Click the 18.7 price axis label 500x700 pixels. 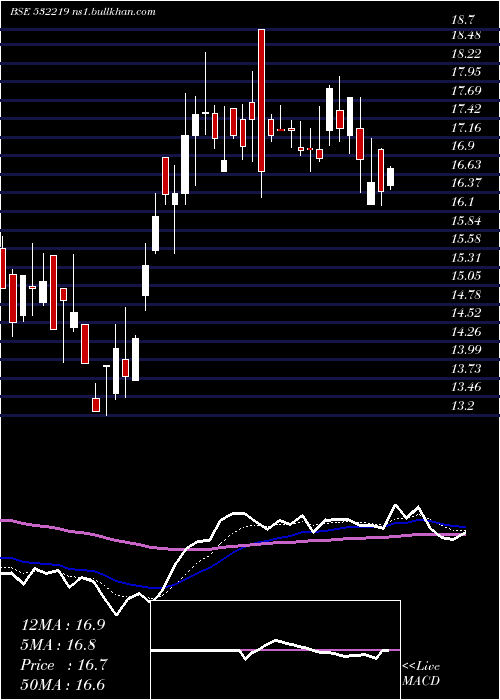tap(463, 20)
